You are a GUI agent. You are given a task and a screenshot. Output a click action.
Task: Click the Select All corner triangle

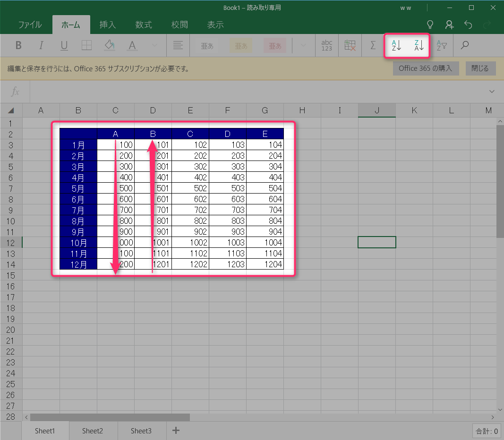pos(11,110)
